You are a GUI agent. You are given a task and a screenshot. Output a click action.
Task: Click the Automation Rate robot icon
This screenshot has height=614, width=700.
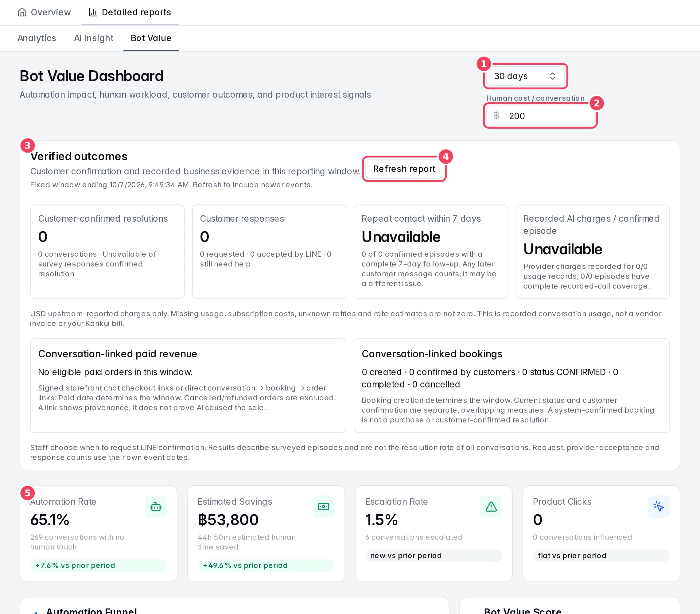[156, 507]
